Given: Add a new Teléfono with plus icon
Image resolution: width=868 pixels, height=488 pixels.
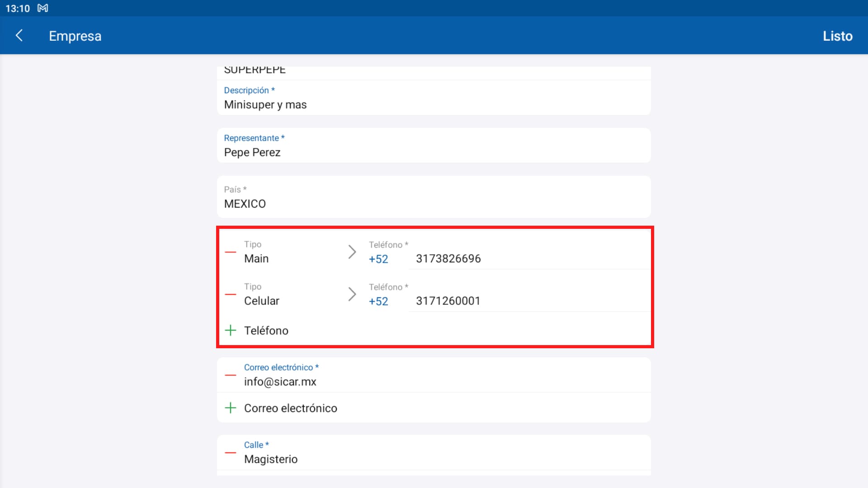Looking at the screenshot, I should click(x=231, y=331).
